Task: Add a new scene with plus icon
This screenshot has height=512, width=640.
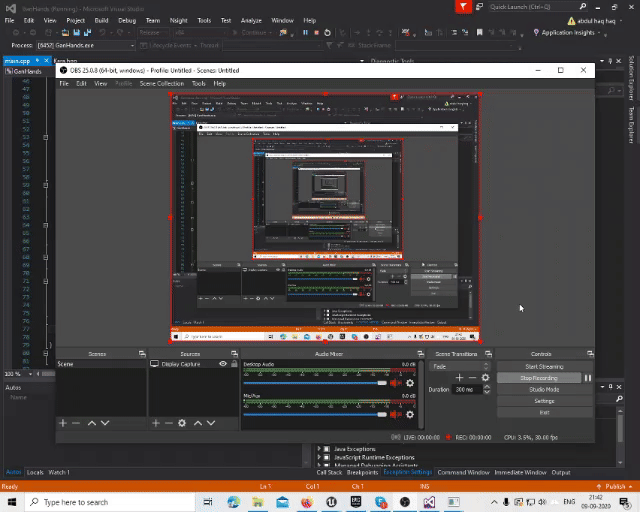Action: [x=62, y=423]
